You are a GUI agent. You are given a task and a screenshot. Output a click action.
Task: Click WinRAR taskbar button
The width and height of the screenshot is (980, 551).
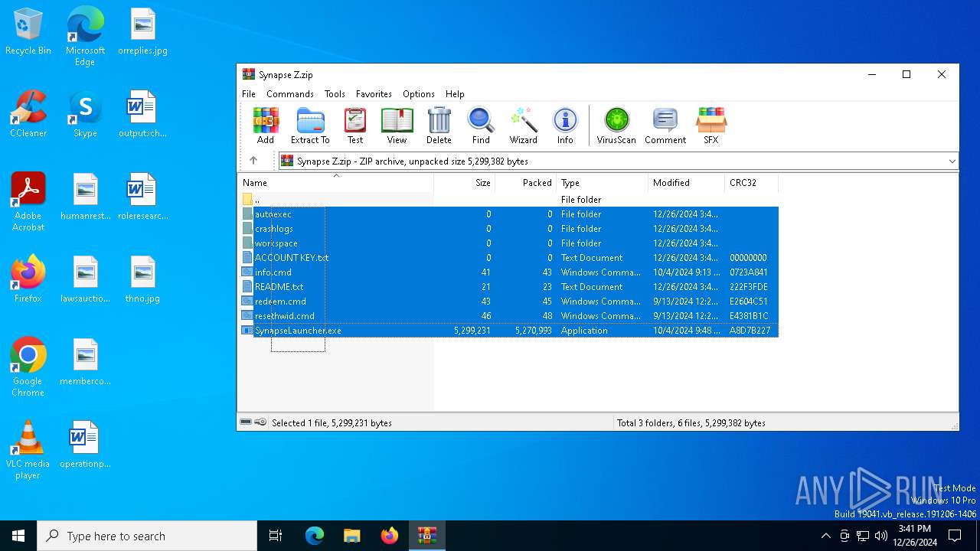(x=426, y=536)
